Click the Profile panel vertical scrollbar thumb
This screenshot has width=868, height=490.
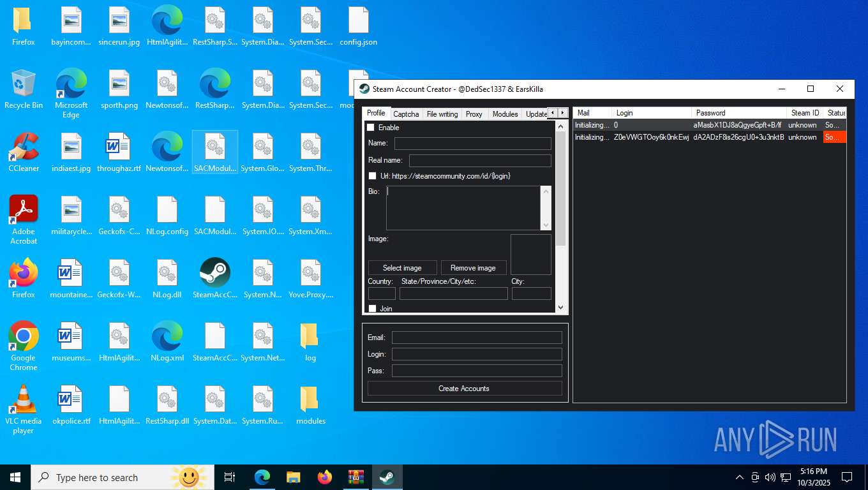[561, 189]
